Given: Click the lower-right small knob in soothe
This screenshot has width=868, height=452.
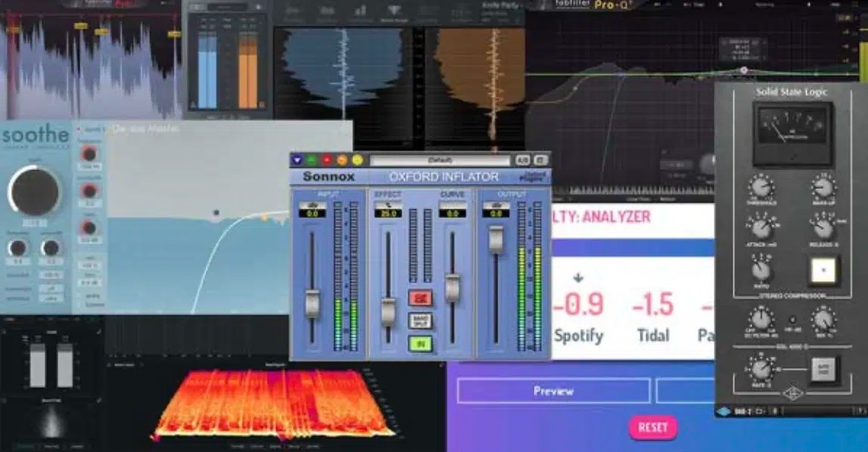Looking at the screenshot, I should [x=51, y=248].
